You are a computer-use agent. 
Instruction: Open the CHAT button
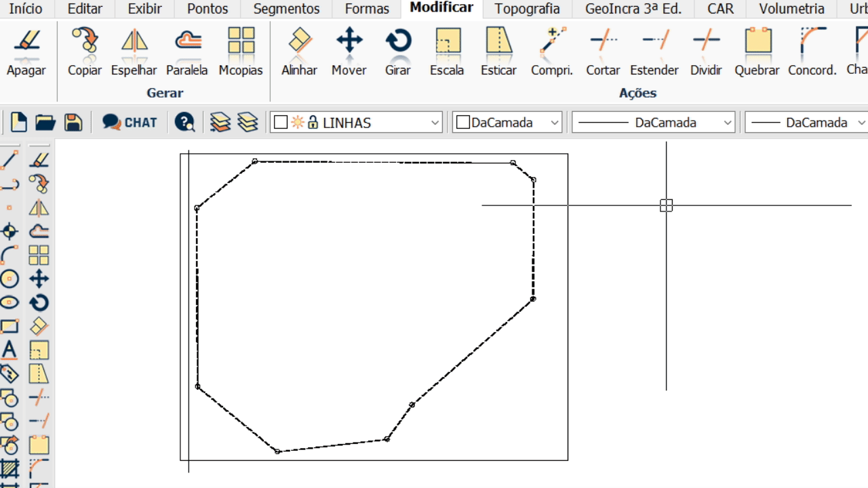(x=130, y=122)
